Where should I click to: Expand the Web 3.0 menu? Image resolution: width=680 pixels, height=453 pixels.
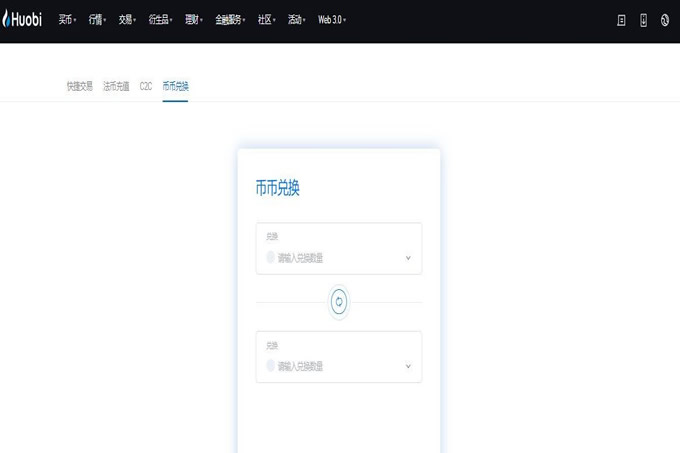point(332,20)
